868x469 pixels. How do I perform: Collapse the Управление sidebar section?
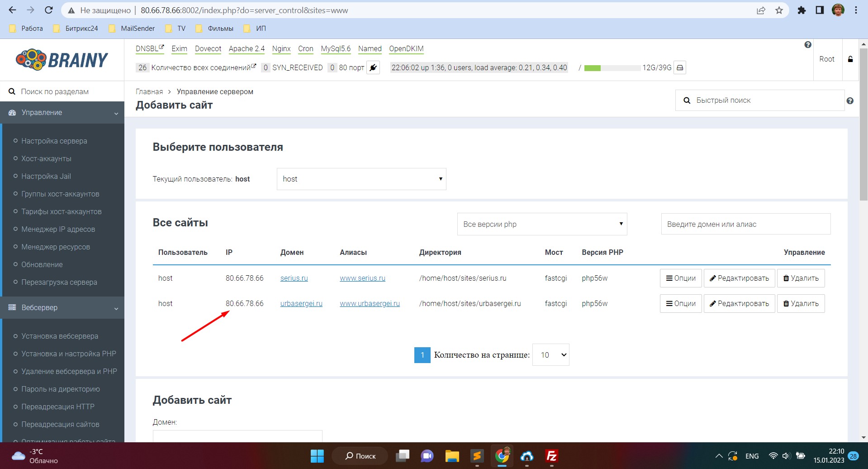(x=116, y=112)
